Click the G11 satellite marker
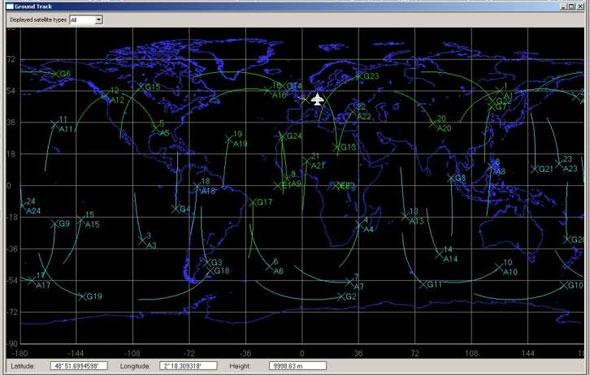590x375 pixels. pos(423,284)
